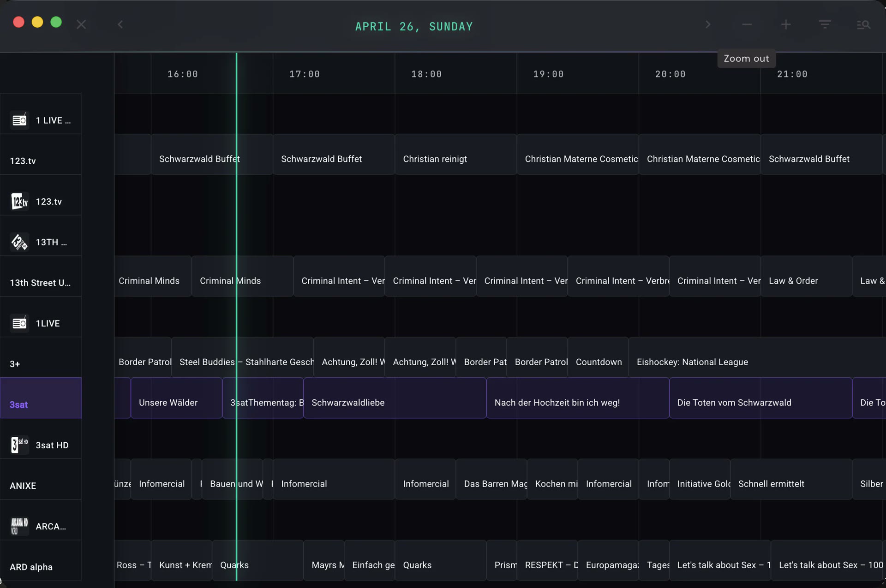886x588 pixels.
Task: Open Einfach ge program on ARD alpha
Action: 370,560
